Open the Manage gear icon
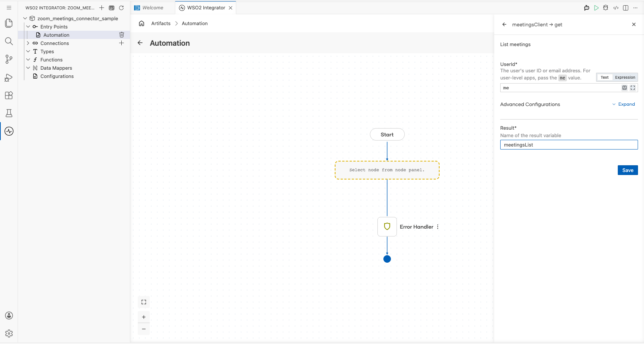Viewport: 644px width, 344px height. click(9, 334)
